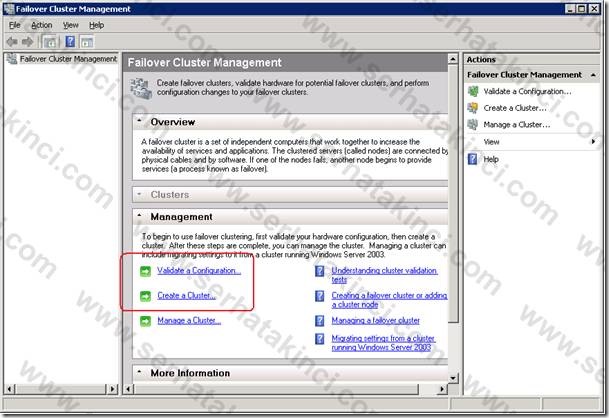Collapse the Overview section
This screenshot has height=418, width=609.
[140, 121]
